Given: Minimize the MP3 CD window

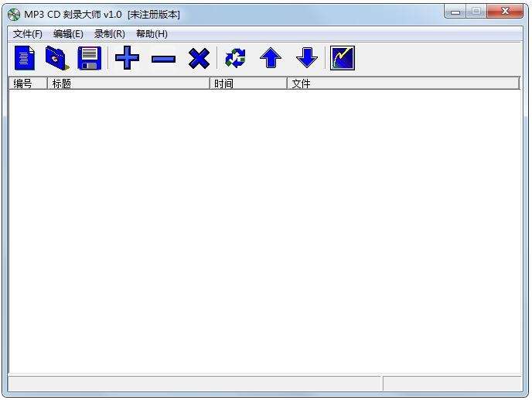Looking at the screenshot, I should pyautogui.click(x=455, y=12).
